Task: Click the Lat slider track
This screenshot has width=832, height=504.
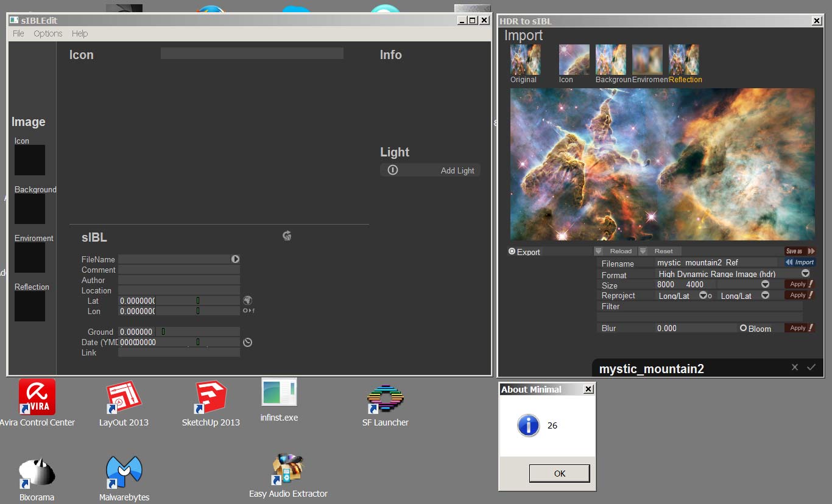Action: pos(197,301)
